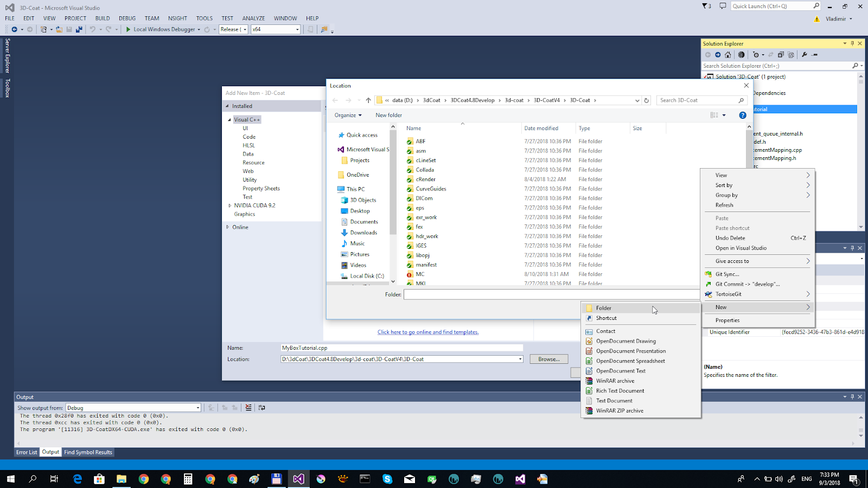868x488 pixels.
Task: Toggle auto hide pin on Output panel
Action: 852,397
